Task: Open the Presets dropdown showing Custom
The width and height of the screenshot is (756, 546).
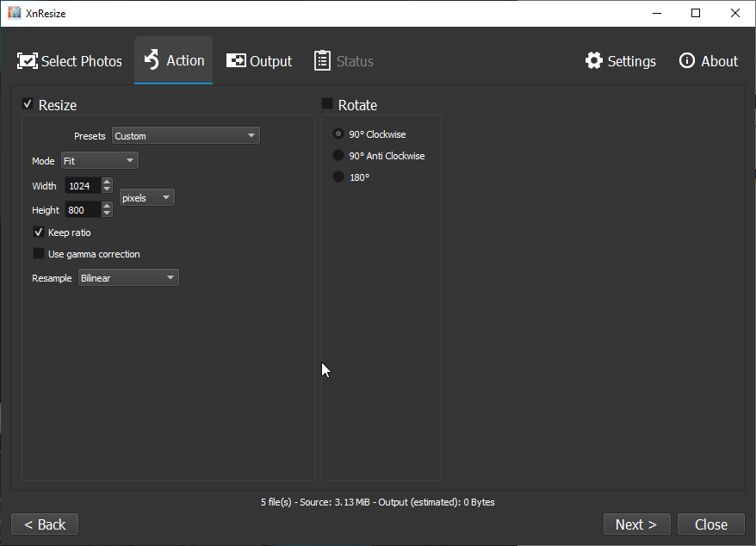Action: pyautogui.click(x=185, y=136)
